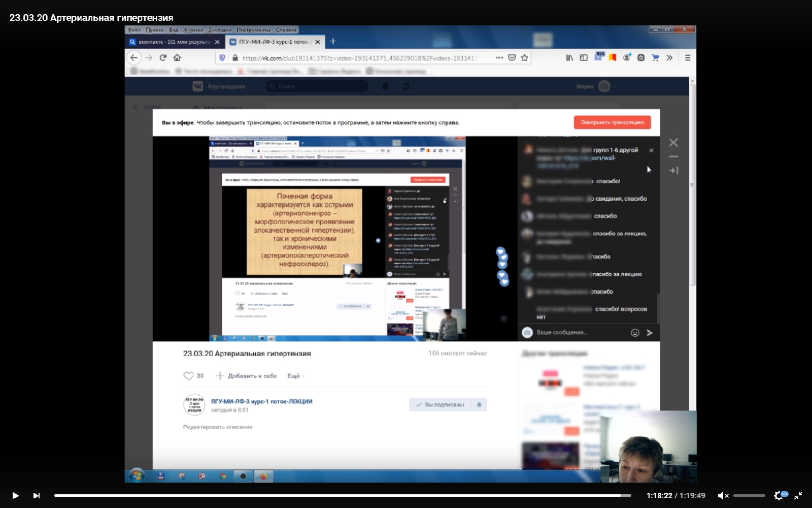Open a new browser tab
812x508 pixels.
tap(333, 41)
